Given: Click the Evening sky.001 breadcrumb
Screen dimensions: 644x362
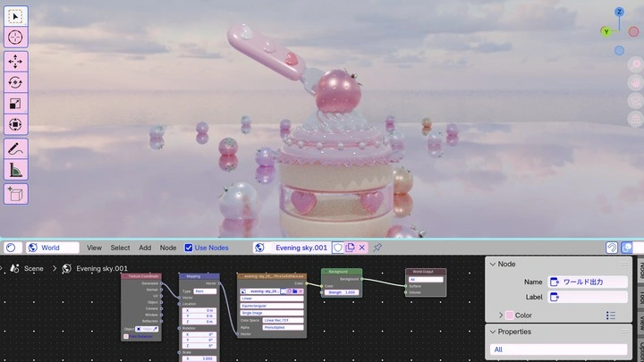Looking at the screenshot, I should [x=101, y=268].
